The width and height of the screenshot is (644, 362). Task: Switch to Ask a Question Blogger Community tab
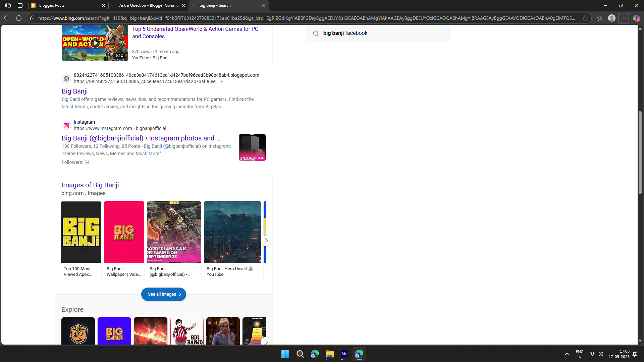click(x=149, y=5)
